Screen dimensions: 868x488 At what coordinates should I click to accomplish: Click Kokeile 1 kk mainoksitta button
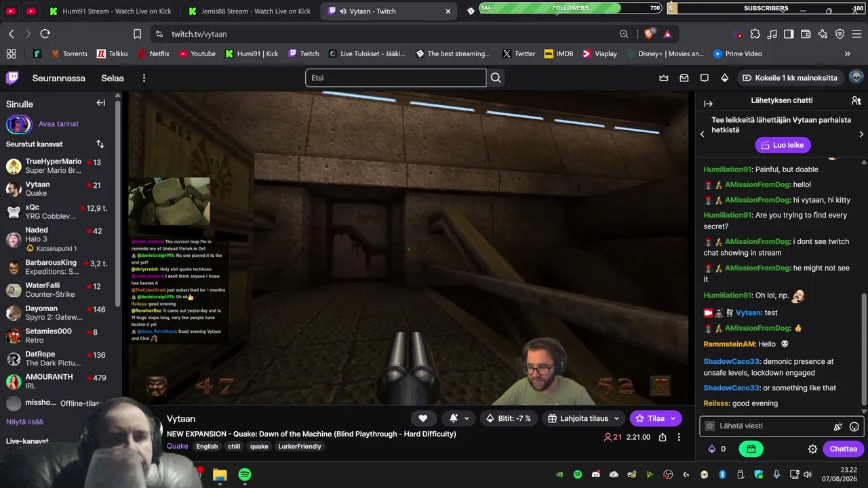coord(790,78)
